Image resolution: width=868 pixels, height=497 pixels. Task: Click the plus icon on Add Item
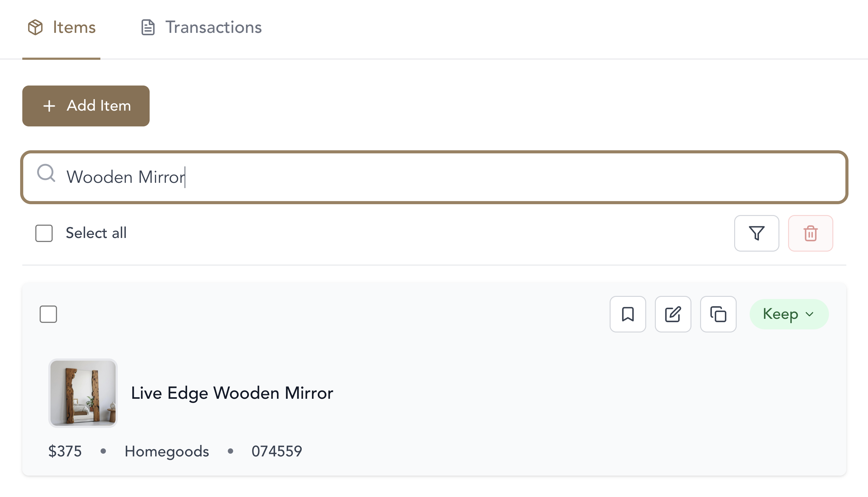pos(49,106)
